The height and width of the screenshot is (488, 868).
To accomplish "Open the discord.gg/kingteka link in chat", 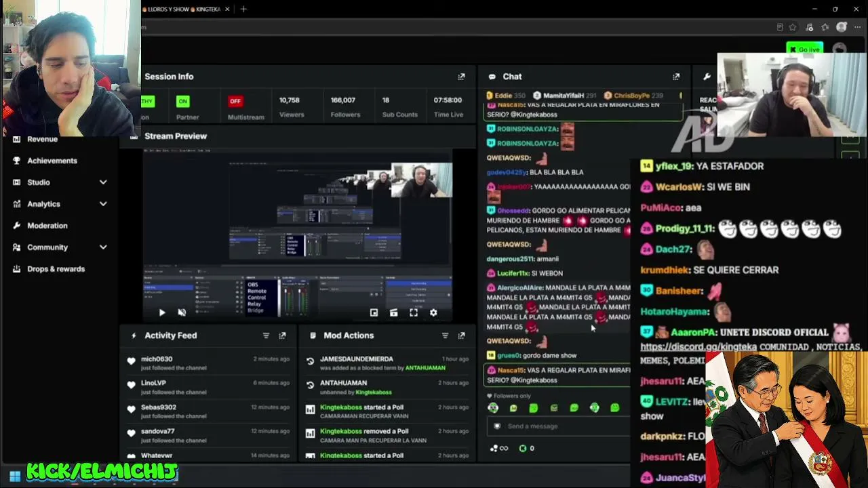I will [698, 347].
